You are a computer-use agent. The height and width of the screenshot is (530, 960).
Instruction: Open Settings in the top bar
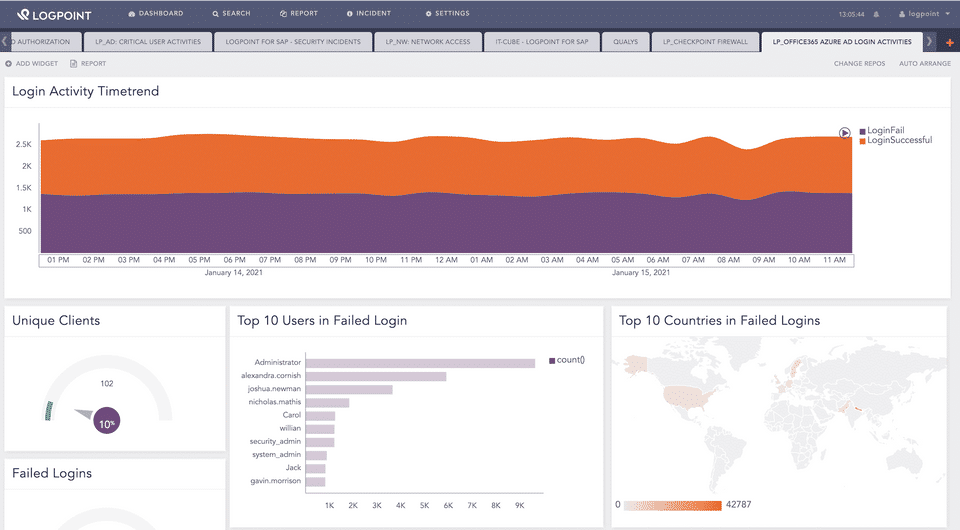pyautogui.click(x=448, y=13)
